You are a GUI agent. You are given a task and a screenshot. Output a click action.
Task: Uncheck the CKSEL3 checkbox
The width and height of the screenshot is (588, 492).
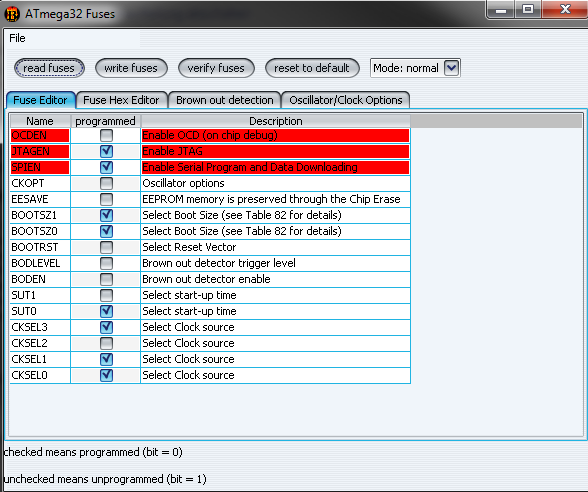(x=106, y=327)
